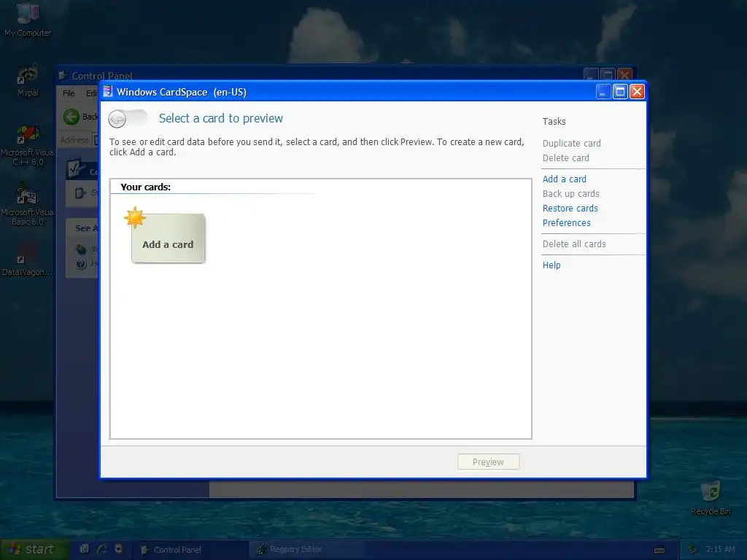Minimize the Windows CardSpace window
Viewport: 747px width, 560px height.
[603, 91]
